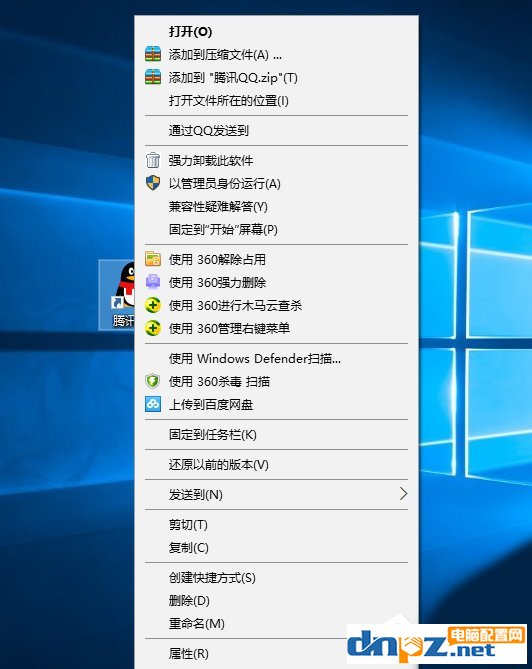The width and height of the screenshot is (532, 669).
Task: Click the trash can icon for 强力卸载此软件
Action: tap(153, 160)
